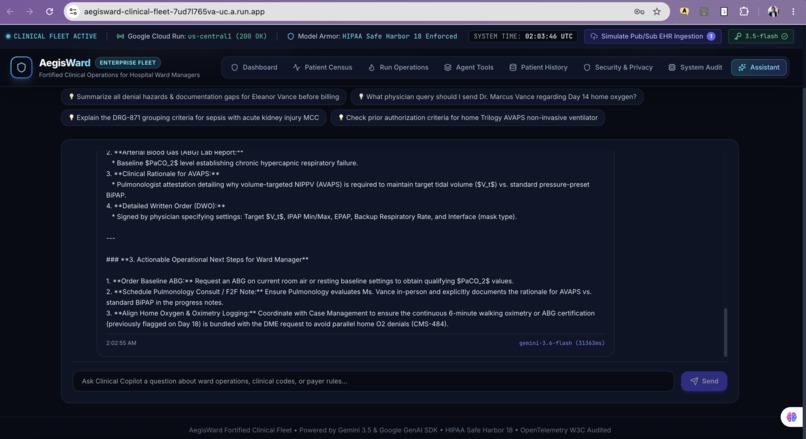Viewport: 806px width, 439px height.
Task: Open site info icon in address bar
Action: (x=74, y=11)
